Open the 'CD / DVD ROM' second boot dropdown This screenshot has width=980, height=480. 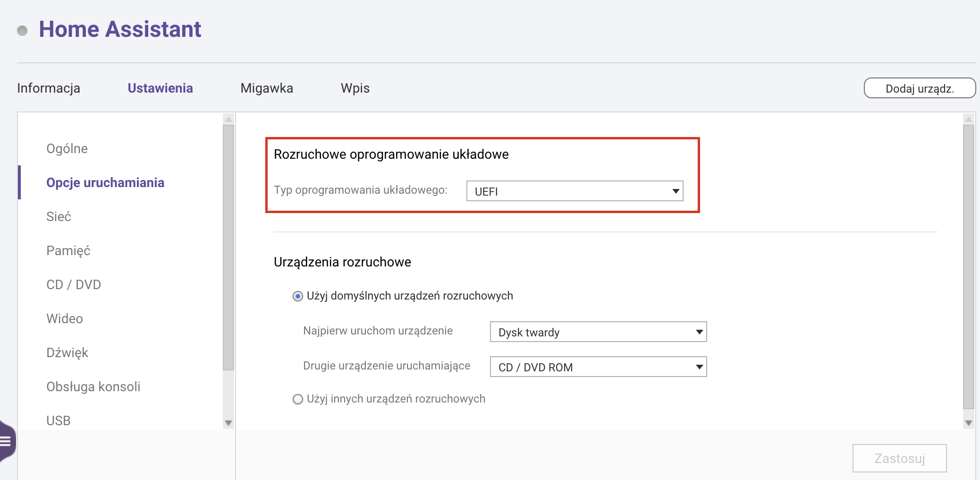[x=598, y=367]
